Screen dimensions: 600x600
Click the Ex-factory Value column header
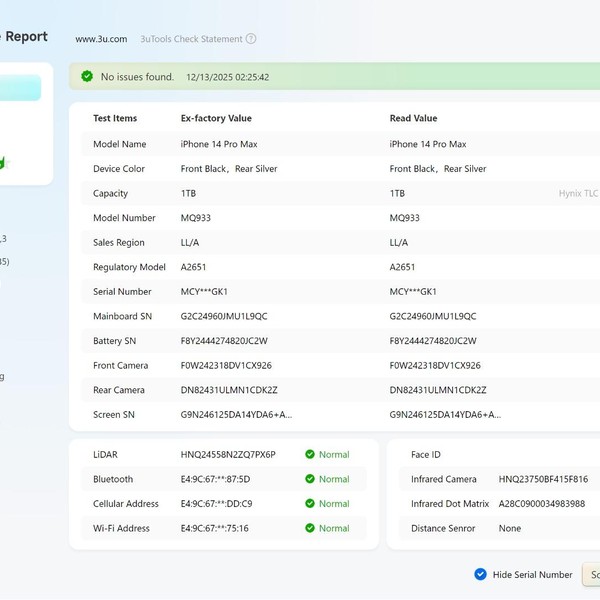click(216, 118)
